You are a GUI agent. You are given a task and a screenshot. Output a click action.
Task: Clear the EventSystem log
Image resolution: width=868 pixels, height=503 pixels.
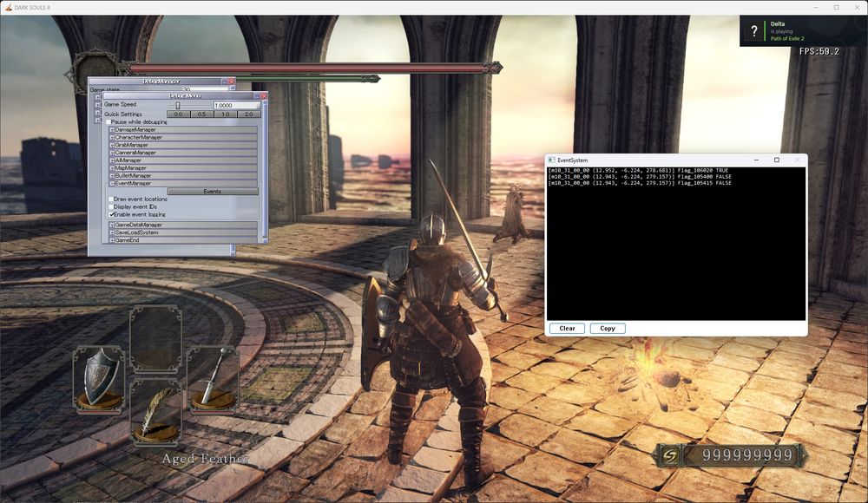click(x=568, y=329)
